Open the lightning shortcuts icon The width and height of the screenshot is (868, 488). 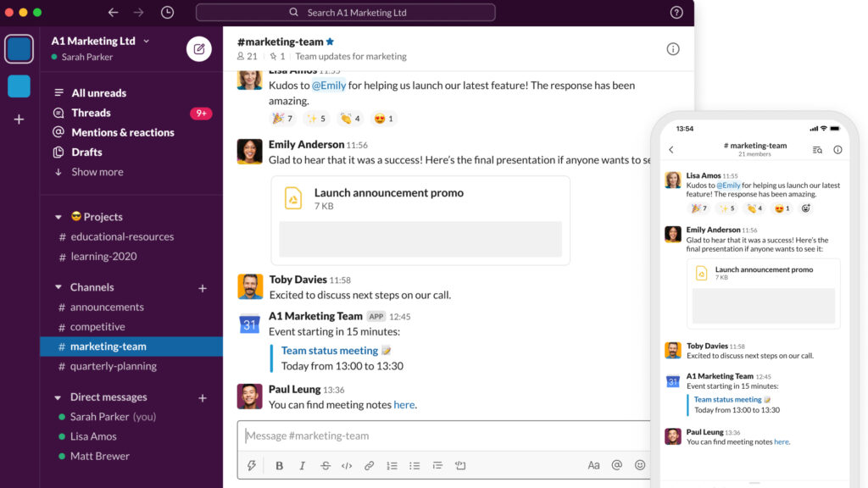click(x=252, y=465)
